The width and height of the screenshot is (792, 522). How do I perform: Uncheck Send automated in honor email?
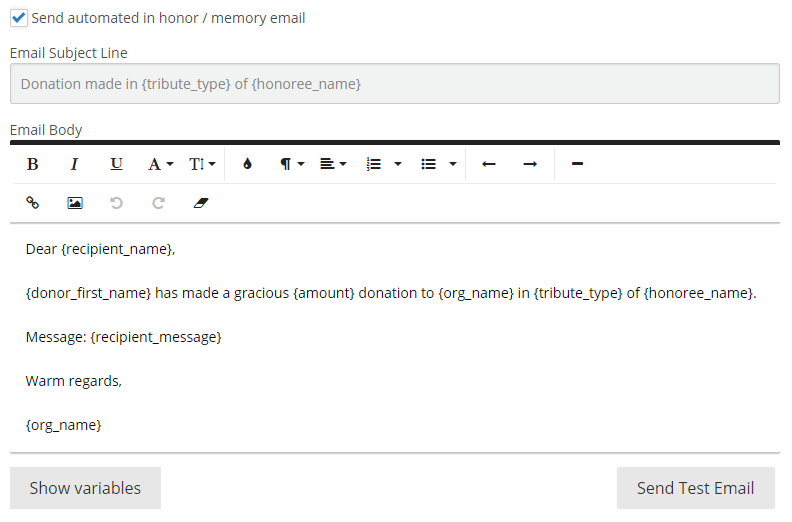click(19, 18)
